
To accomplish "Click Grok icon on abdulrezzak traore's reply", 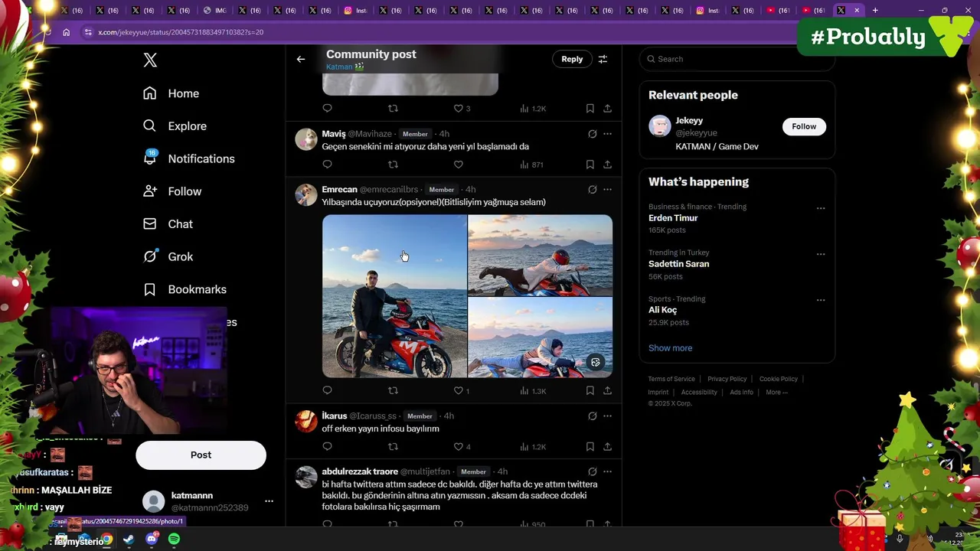I will [x=592, y=472].
